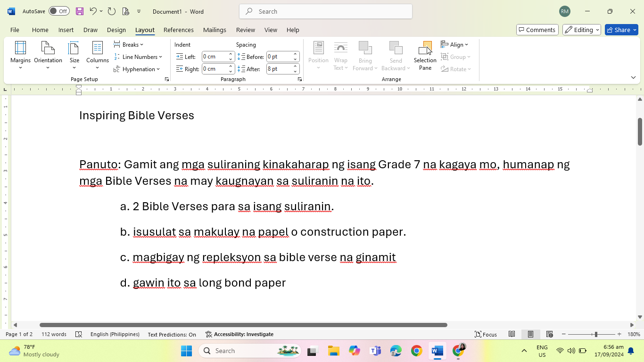Click the Group dropdown
The image size is (644, 362).
456,57
